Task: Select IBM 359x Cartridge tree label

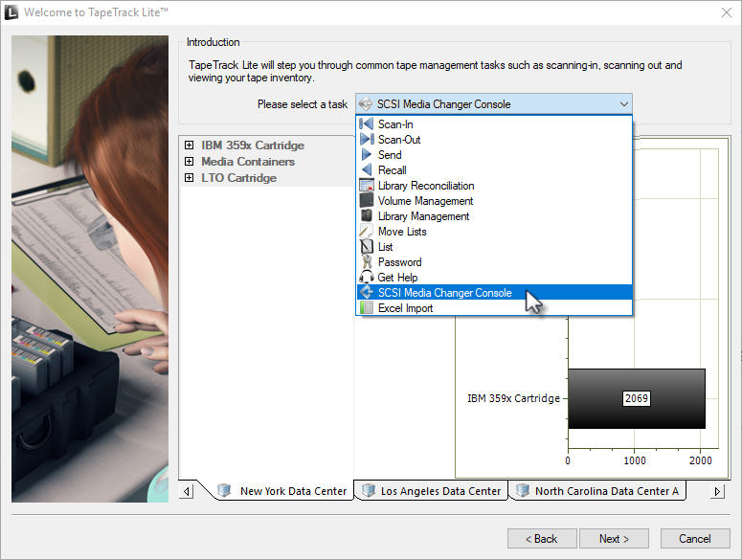Action: click(x=253, y=146)
